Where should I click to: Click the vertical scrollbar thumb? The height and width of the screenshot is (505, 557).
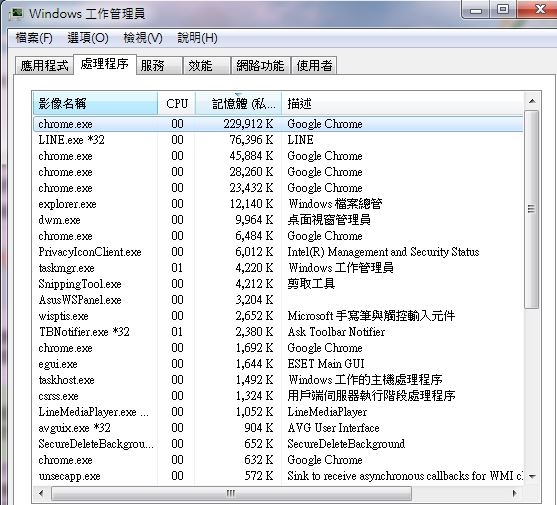532,210
